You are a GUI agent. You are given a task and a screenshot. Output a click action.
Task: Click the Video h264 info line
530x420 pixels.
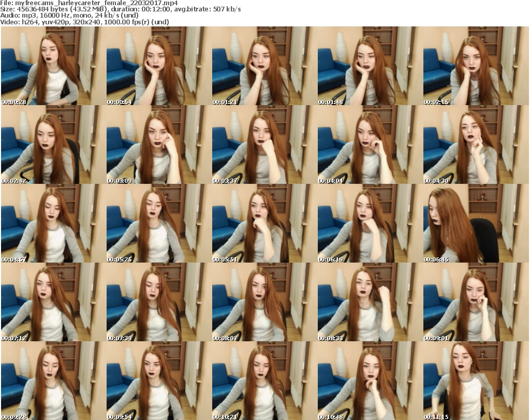tap(84, 22)
